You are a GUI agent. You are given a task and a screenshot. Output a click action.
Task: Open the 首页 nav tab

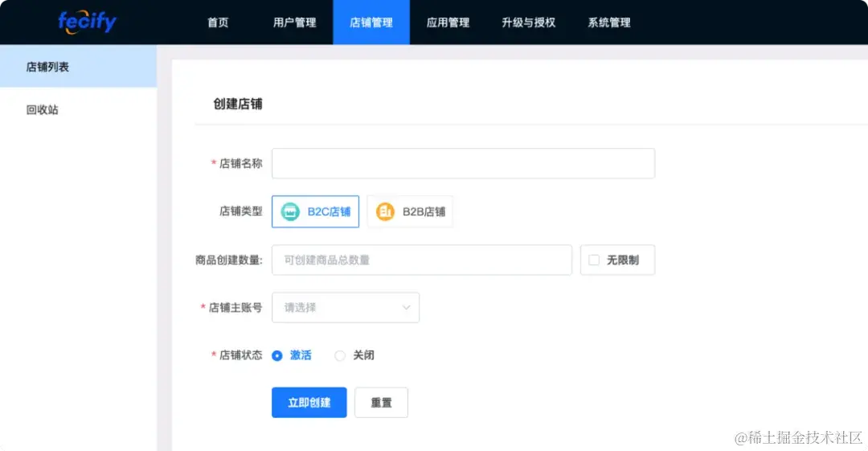(x=218, y=23)
